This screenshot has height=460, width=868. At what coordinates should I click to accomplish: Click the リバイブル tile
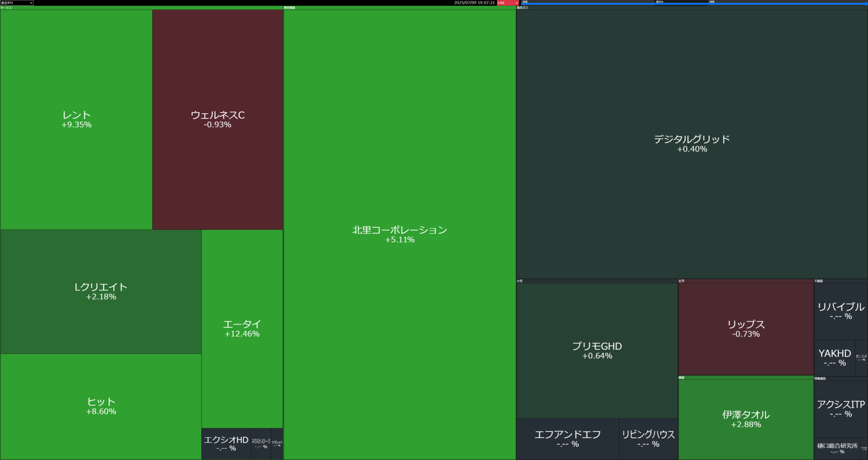tap(841, 311)
